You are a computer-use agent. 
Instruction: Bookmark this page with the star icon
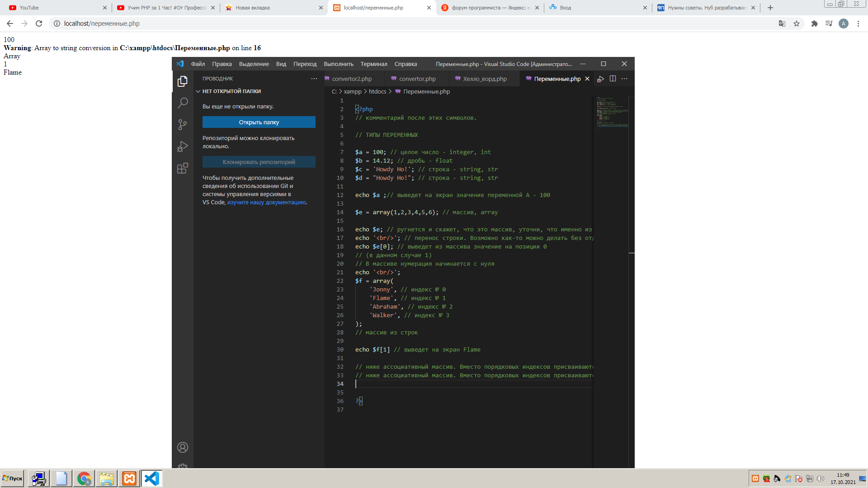(x=797, y=23)
